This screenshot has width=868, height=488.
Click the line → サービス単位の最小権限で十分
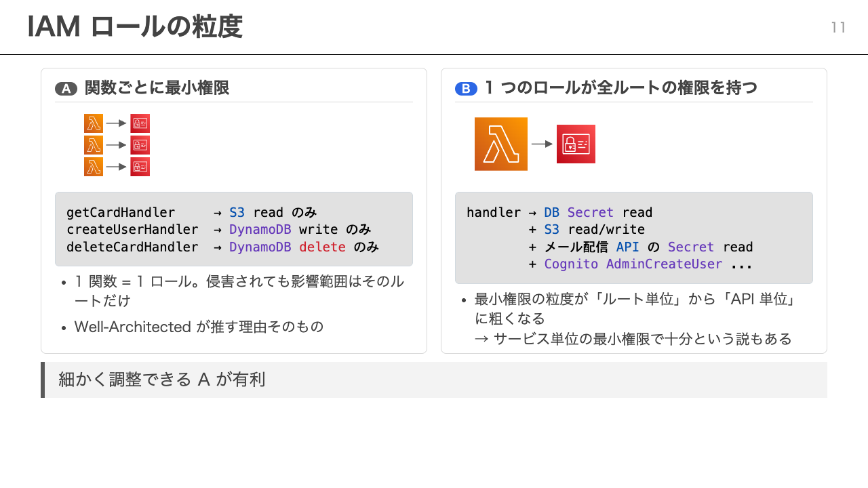tap(633, 339)
